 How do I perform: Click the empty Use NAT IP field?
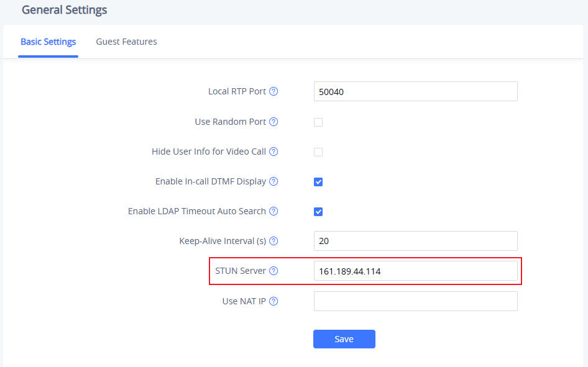click(415, 301)
